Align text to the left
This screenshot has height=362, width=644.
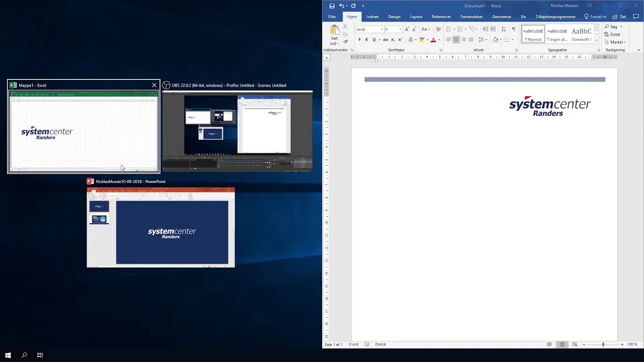[x=448, y=40]
